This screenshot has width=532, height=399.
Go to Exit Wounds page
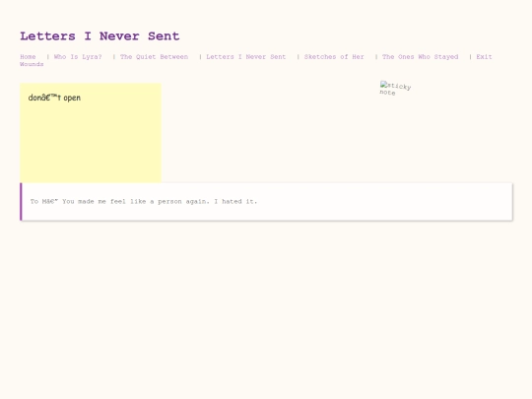pos(484,57)
